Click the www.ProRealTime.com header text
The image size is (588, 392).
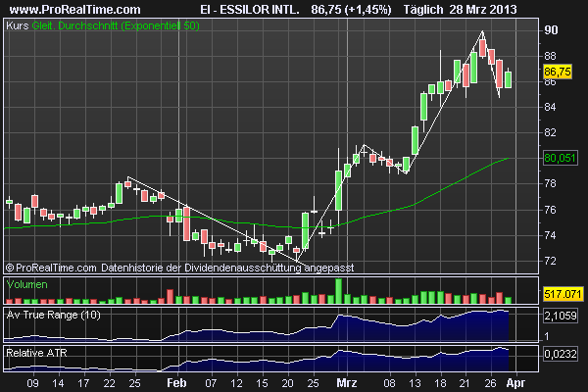tap(75, 9)
